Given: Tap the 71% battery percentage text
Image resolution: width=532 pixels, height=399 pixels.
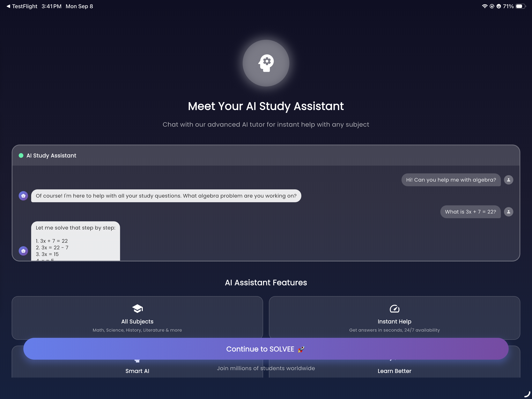Looking at the screenshot, I should [x=508, y=6].
